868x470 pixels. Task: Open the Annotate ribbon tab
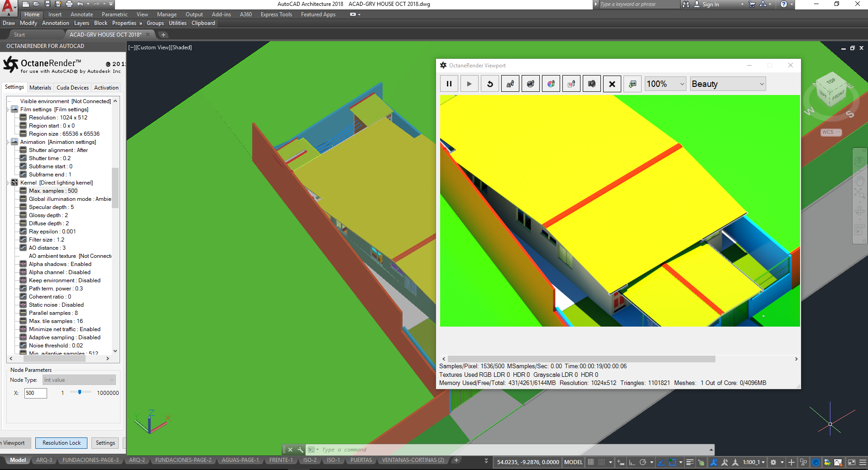pyautogui.click(x=82, y=14)
